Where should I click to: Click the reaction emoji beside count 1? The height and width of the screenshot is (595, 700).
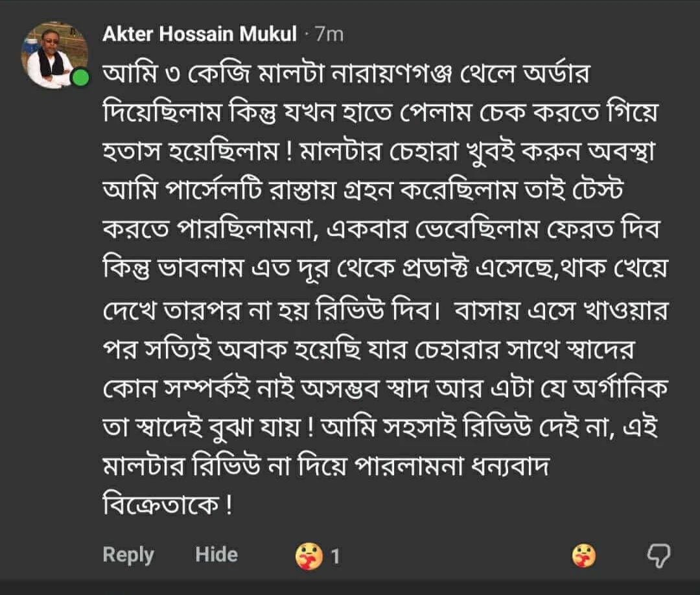pyautogui.click(x=309, y=557)
